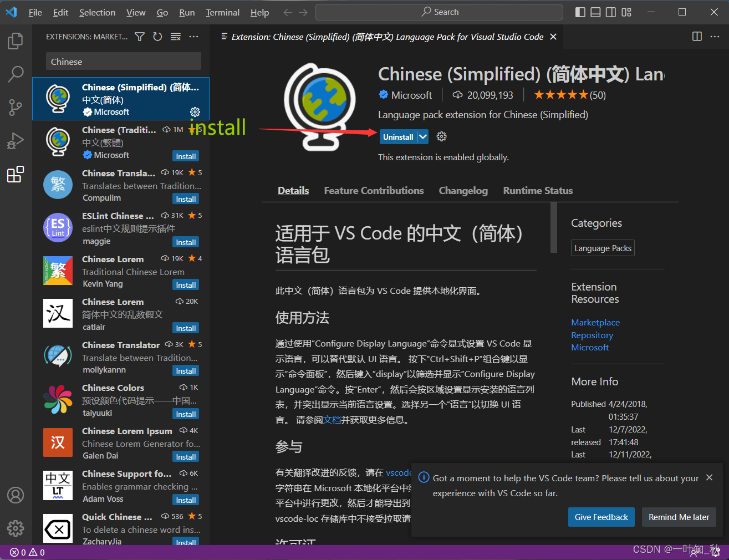Refresh the extensions list

coord(157,37)
